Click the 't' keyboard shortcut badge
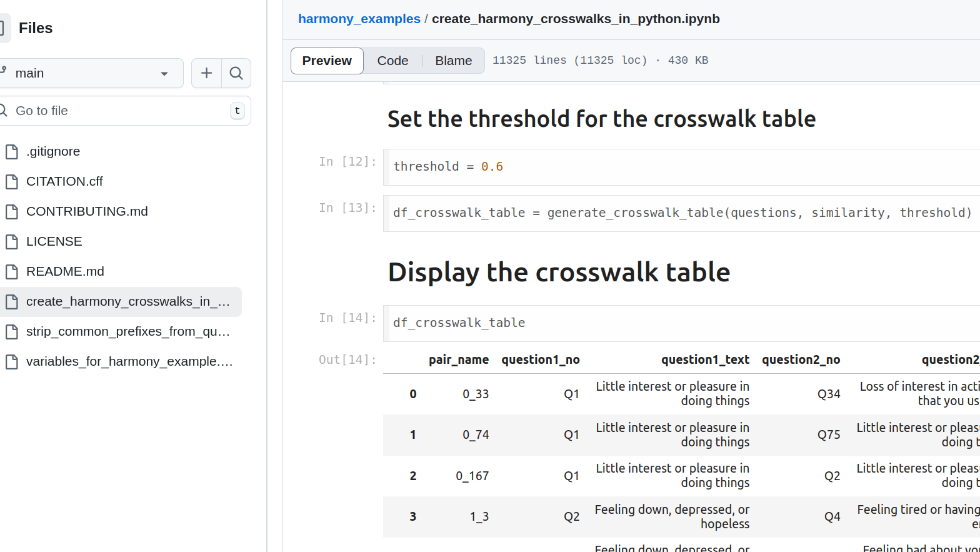Viewport: 980px width, 552px height. point(237,111)
